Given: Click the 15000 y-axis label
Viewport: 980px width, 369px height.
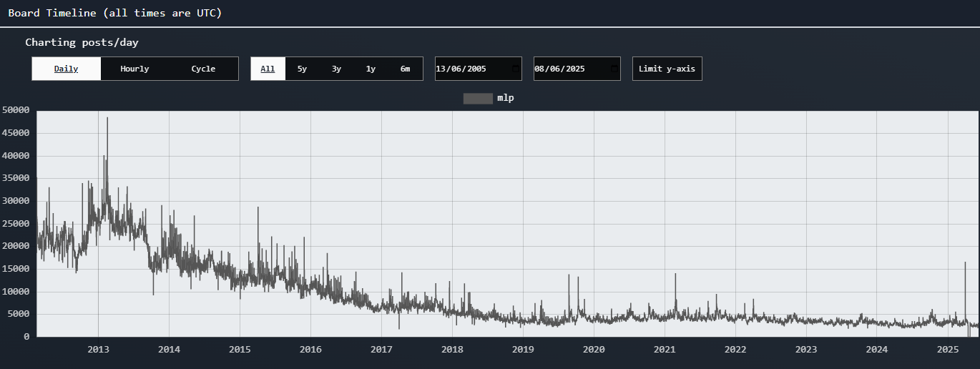Looking at the screenshot, I should 16,269.
